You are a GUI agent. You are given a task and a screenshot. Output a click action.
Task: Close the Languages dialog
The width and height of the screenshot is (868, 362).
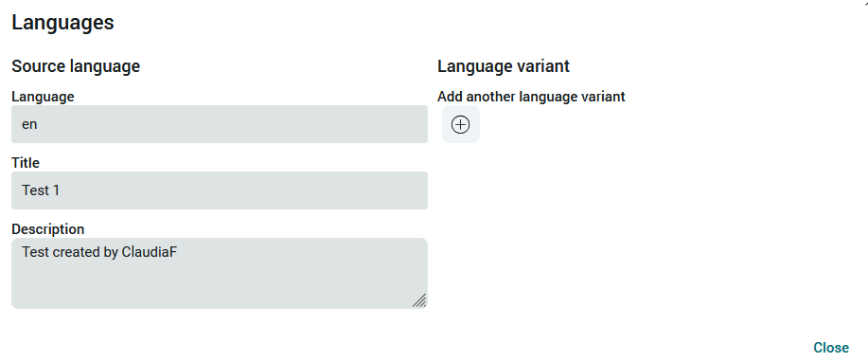[831, 348]
